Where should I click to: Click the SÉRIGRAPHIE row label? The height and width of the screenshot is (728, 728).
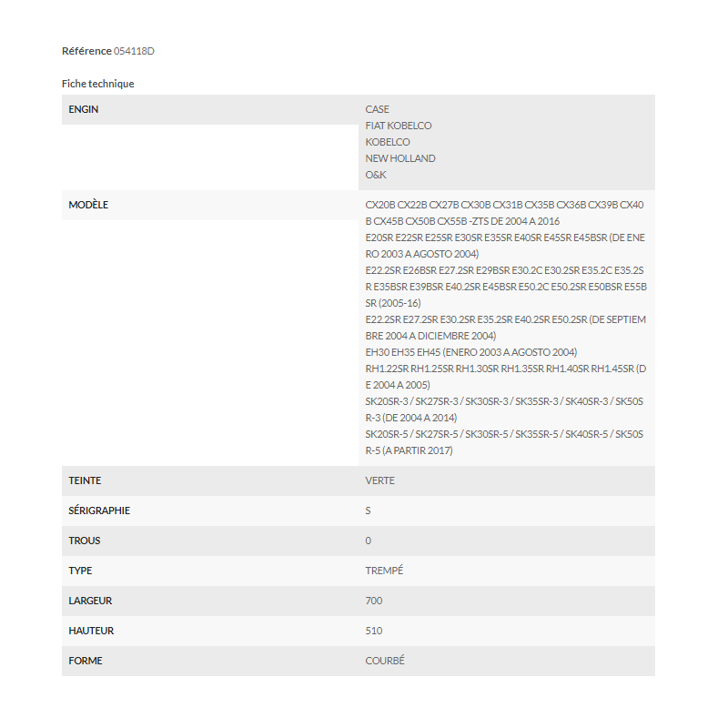99,511
